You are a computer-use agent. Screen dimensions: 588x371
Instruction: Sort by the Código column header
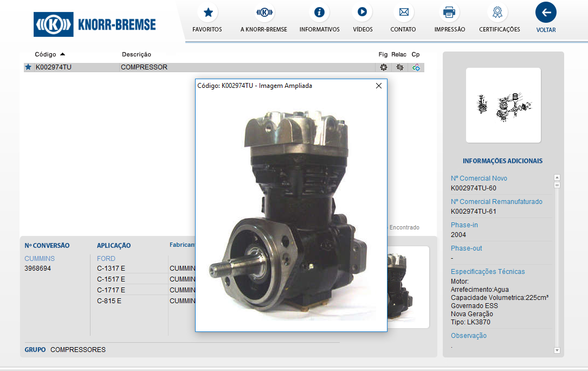tap(46, 54)
